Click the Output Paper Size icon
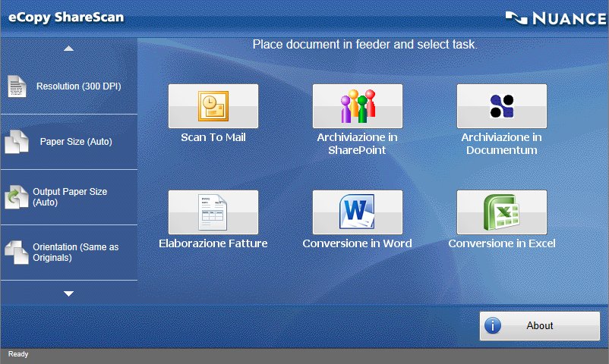This screenshot has width=609, height=364. [x=16, y=196]
